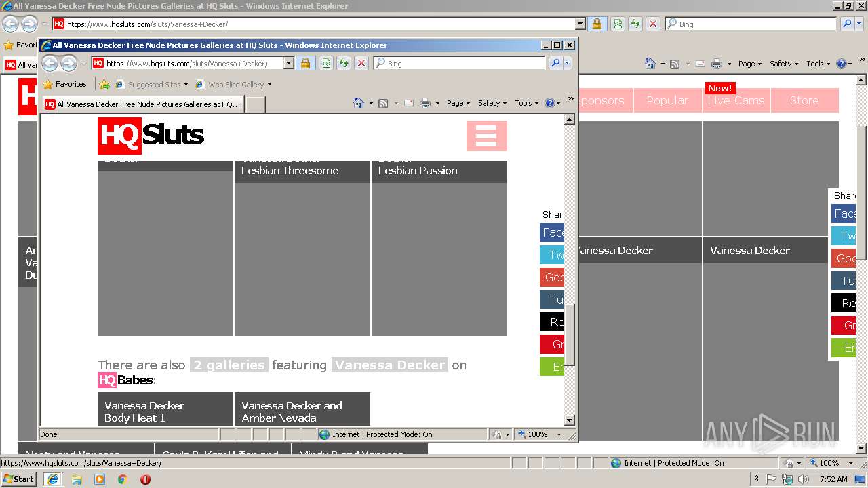Image resolution: width=868 pixels, height=488 pixels.
Task: Share via the Facebook button in front window
Action: pos(552,232)
